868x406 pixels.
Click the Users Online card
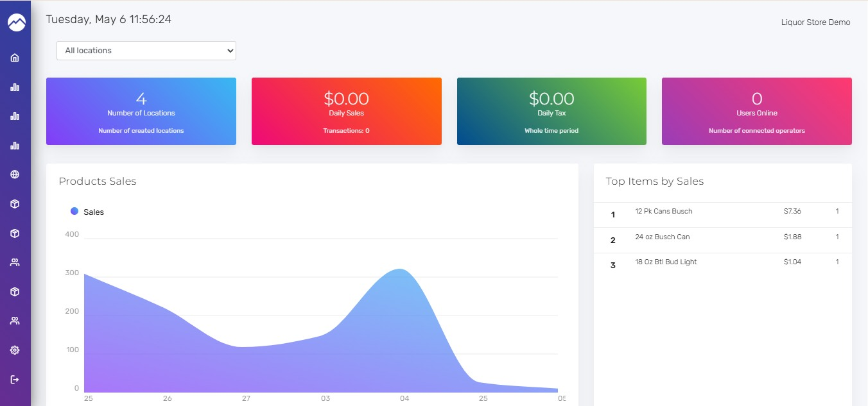coord(757,112)
